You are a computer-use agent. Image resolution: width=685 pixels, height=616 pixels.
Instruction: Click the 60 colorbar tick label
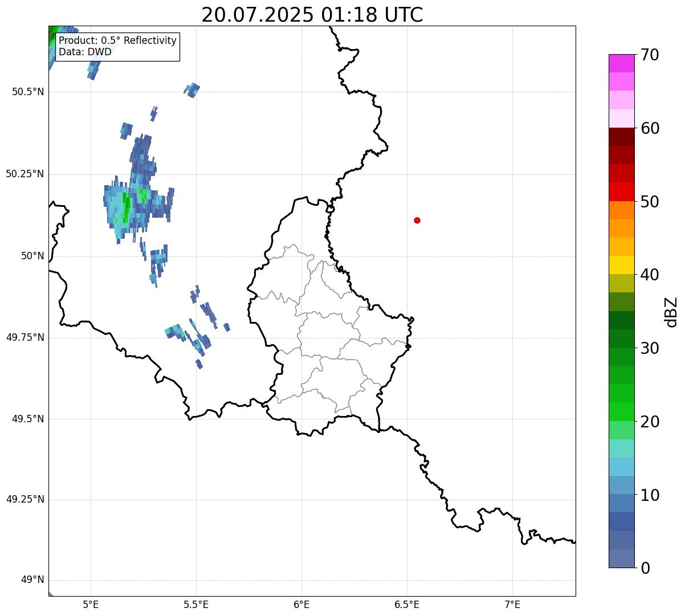(x=650, y=128)
